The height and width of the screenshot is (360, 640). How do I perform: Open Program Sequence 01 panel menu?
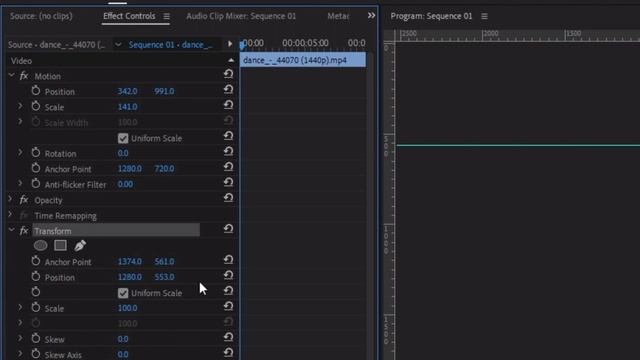(484, 16)
